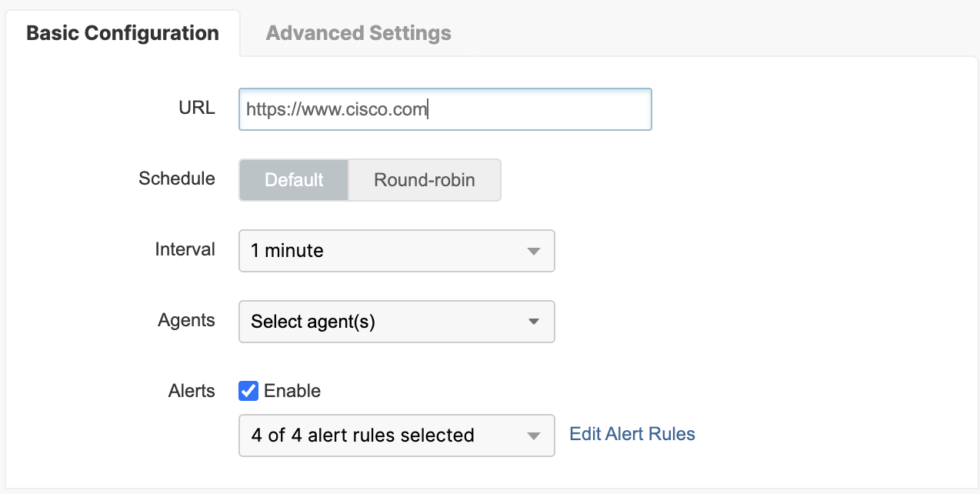This screenshot has width=980, height=494.
Task: Click the Alerts field label
Action: pyautogui.click(x=192, y=391)
